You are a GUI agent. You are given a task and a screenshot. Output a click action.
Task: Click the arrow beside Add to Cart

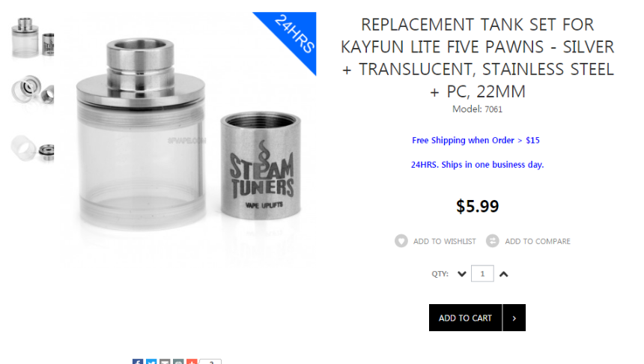coord(514,318)
